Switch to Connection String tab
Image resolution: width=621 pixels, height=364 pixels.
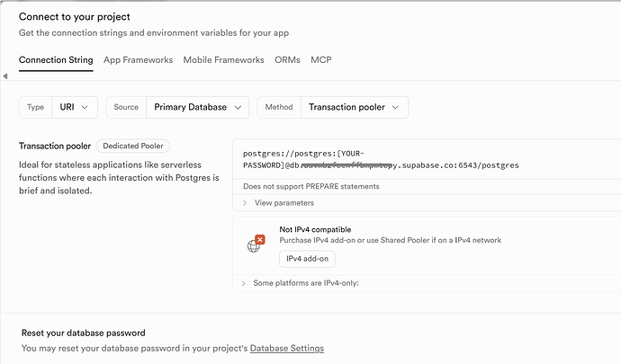tap(56, 60)
